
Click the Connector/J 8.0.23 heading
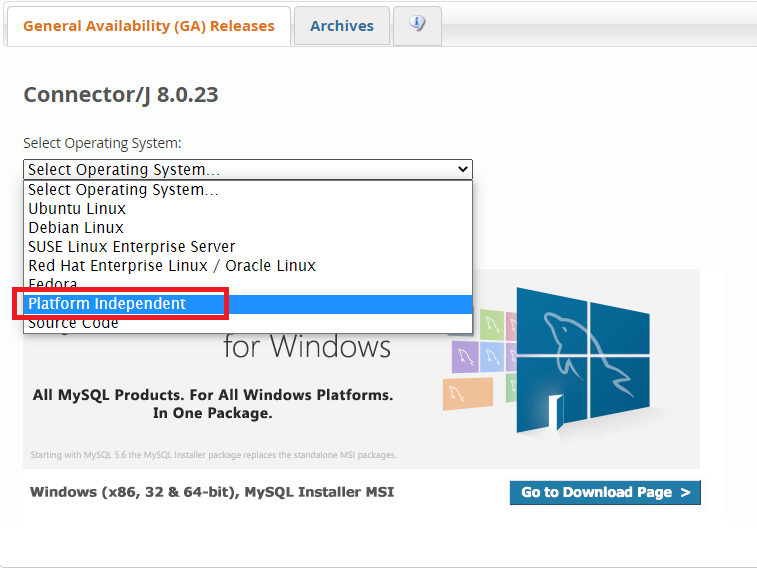121,95
